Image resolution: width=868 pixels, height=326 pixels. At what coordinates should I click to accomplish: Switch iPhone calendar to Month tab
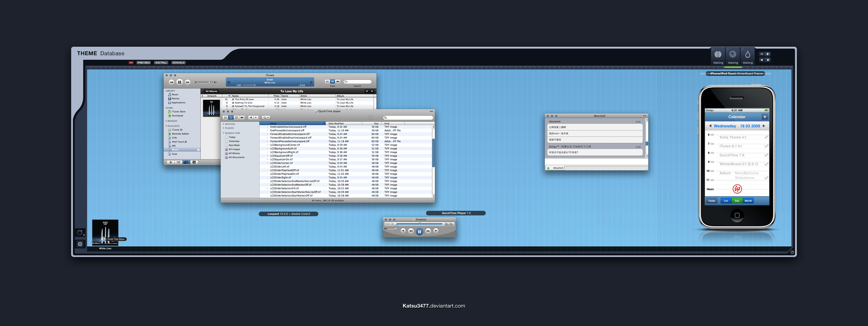[748, 201]
